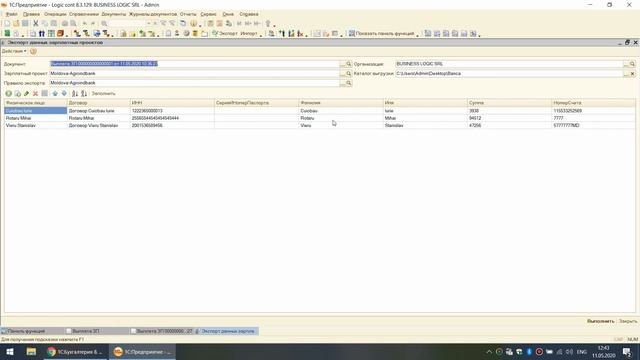Open the Файл menu
Image resolution: width=640 pixels, height=360 pixels.
click(x=11, y=14)
